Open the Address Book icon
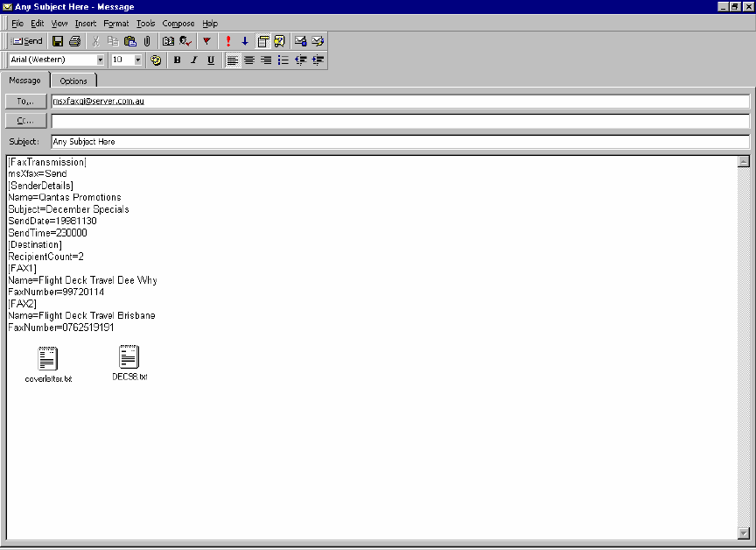Image resolution: width=756 pixels, height=550 pixels. (168, 41)
